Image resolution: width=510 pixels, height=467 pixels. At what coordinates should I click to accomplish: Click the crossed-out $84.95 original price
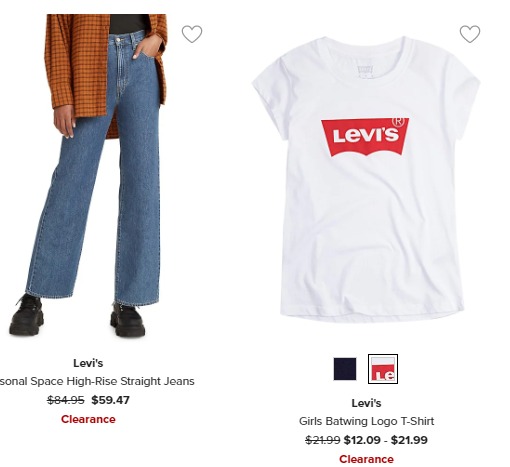[x=65, y=400]
